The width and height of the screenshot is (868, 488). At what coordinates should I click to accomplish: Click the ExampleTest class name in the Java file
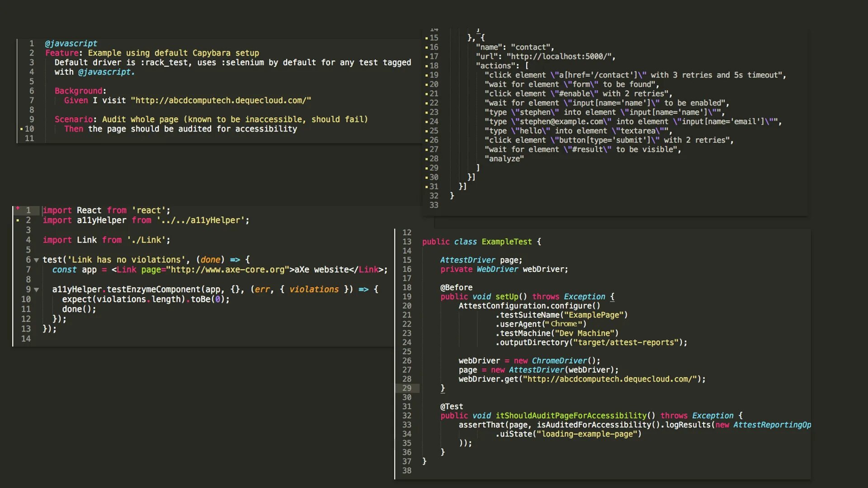point(507,242)
